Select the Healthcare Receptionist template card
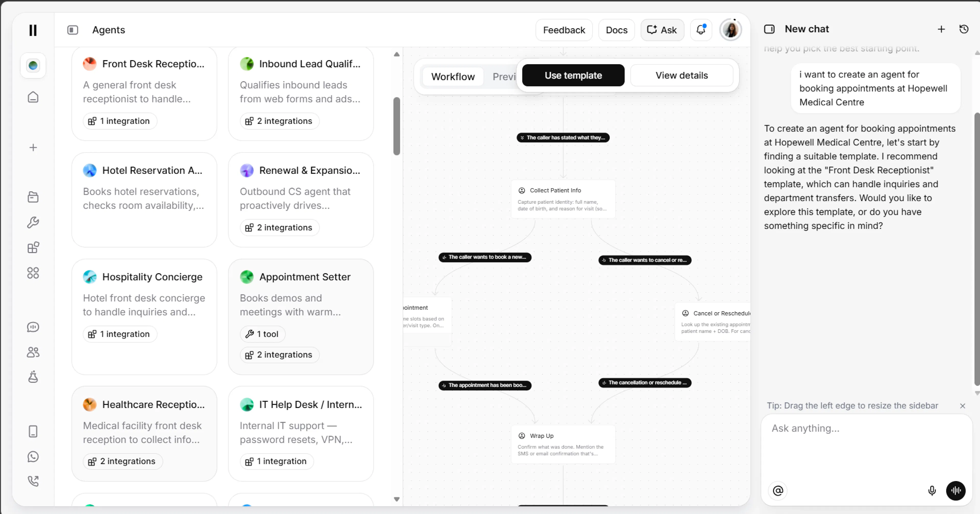980x514 pixels. [144, 434]
